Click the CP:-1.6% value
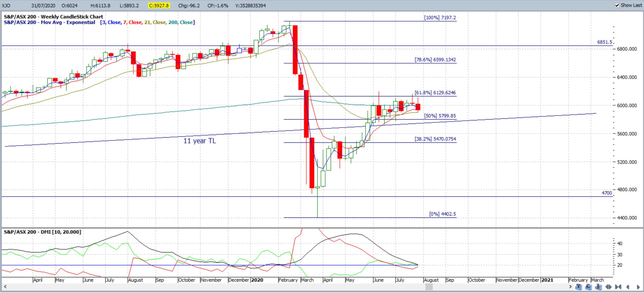Screen dimensions: 644x293 [218, 5]
